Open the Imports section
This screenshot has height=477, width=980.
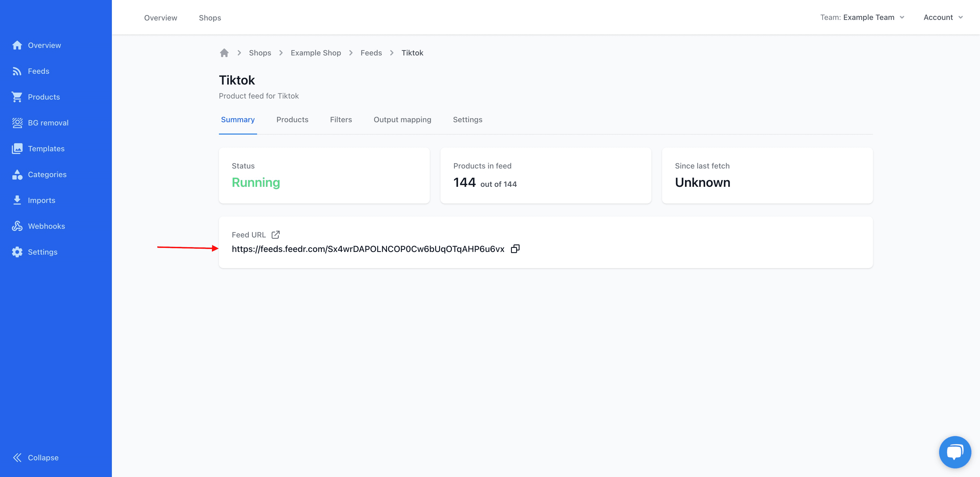click(41, 200)
